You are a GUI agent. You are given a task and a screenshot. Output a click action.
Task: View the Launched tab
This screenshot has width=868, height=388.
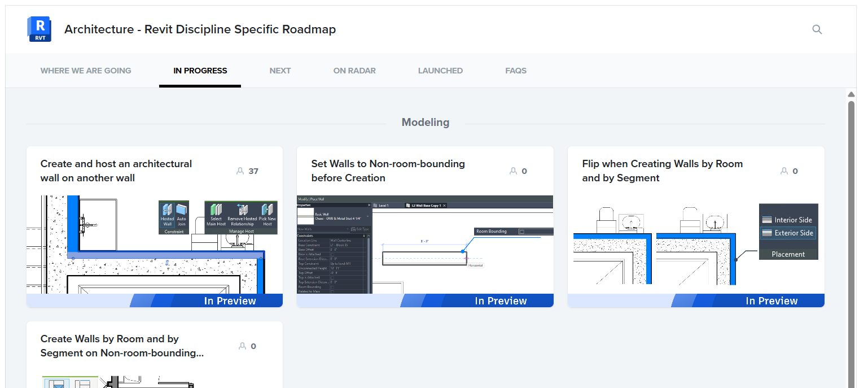tap(440, 71)
